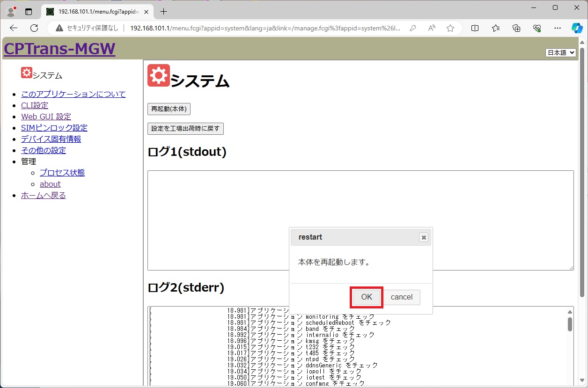Image resolution: width=588 pixels, height=388 pixels.
Task: Refresh the page
Action: (x=34, y=28)
